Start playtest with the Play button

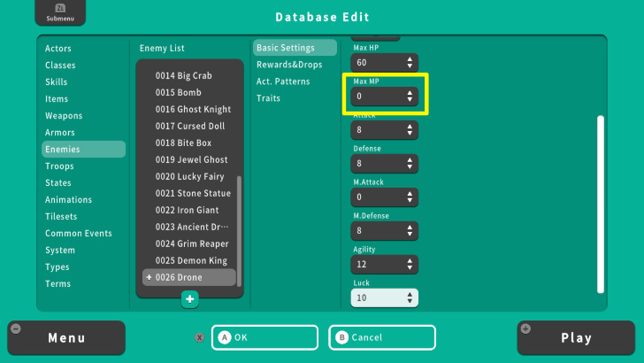coord(576,338)
